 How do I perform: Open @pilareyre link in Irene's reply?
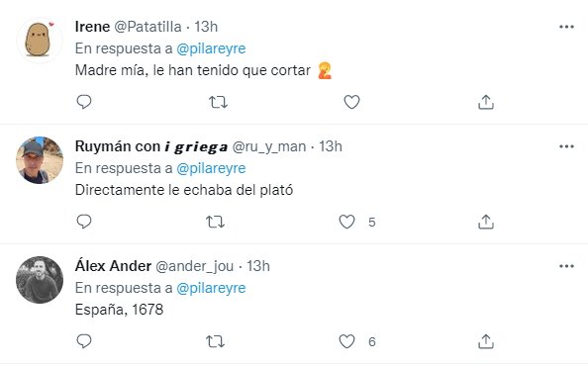point(211,48)
